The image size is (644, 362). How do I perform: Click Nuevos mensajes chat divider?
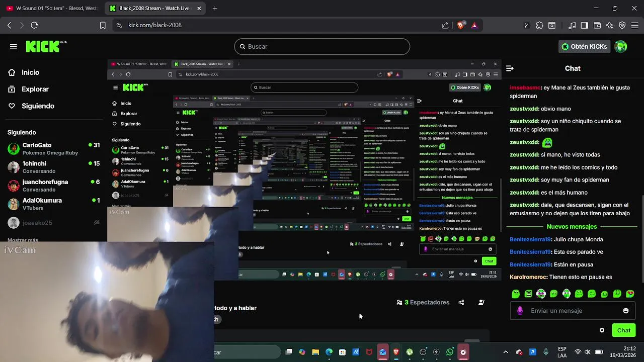572,227
